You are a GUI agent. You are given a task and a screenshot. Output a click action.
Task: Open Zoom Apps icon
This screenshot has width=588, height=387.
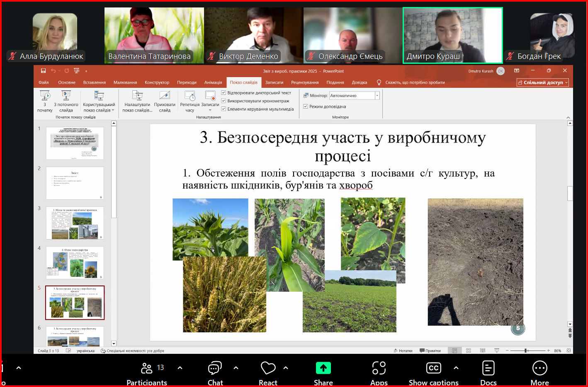pos(379,368)
